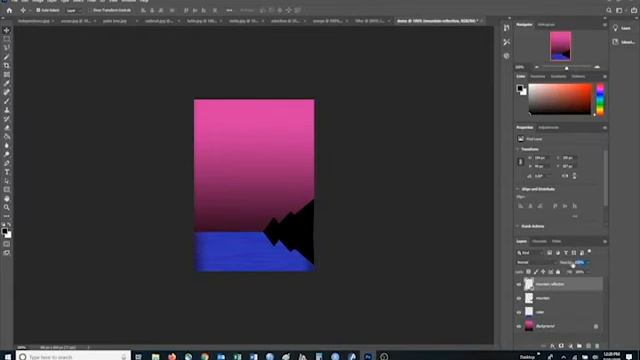Open Auto-Select Layer dropdown
Viewport: 640px width, 360px height.
tap(73, 10)
